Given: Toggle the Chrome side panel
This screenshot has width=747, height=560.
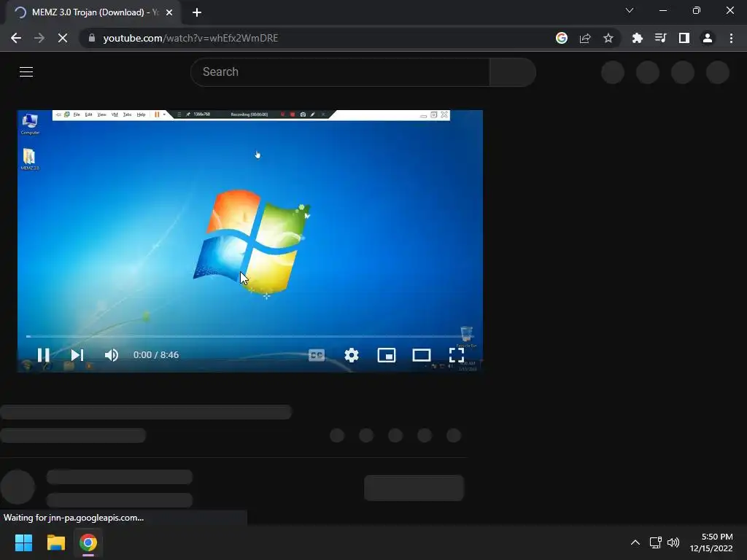Looking at the screenshot, I should click(x=684, y=38).
